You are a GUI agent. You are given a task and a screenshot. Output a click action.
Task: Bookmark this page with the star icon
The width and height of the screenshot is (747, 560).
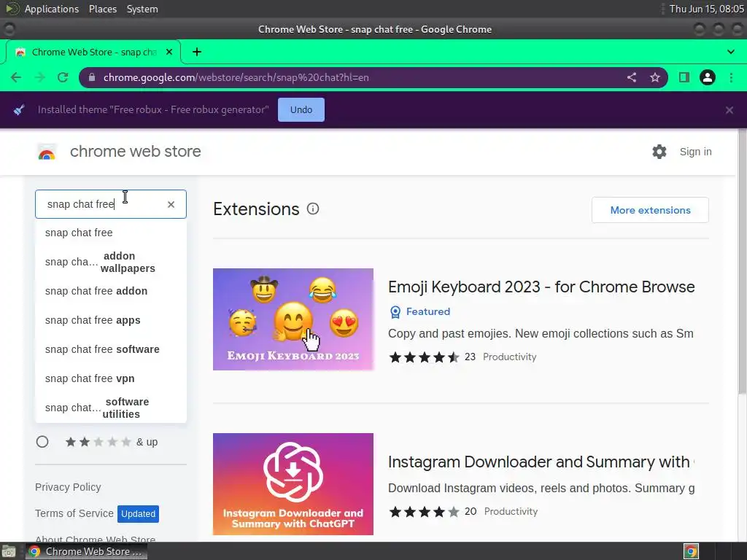pos(655,77)
